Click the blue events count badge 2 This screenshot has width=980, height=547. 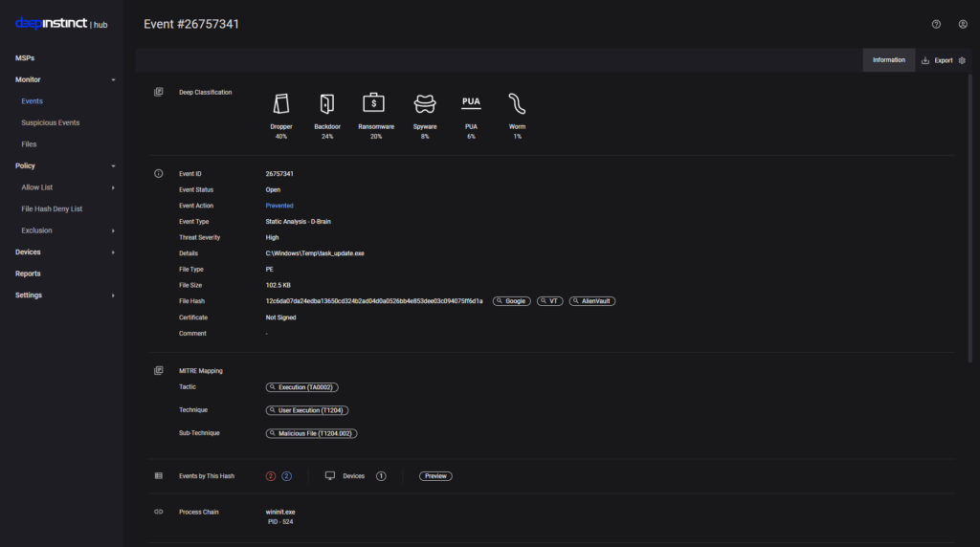286,476
